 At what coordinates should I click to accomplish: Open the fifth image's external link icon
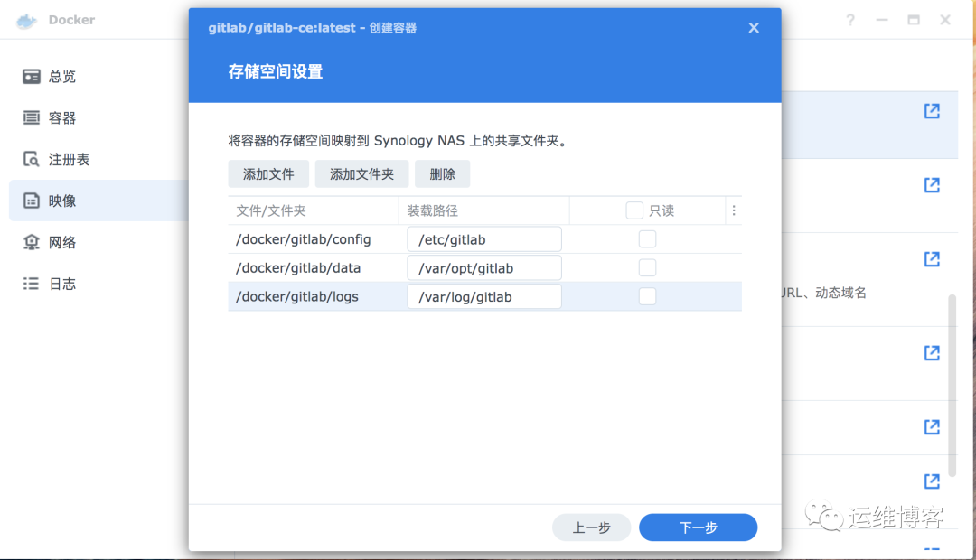932,427
